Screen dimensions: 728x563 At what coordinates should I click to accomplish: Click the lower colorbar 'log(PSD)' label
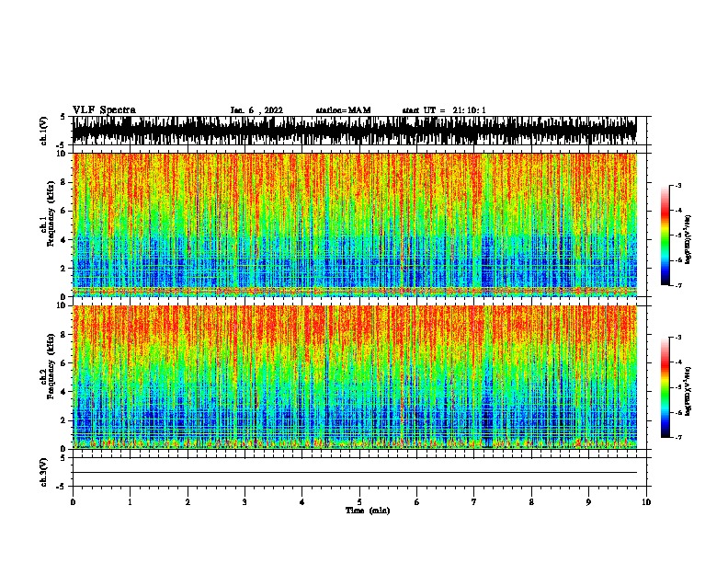(x=688, y=391)
